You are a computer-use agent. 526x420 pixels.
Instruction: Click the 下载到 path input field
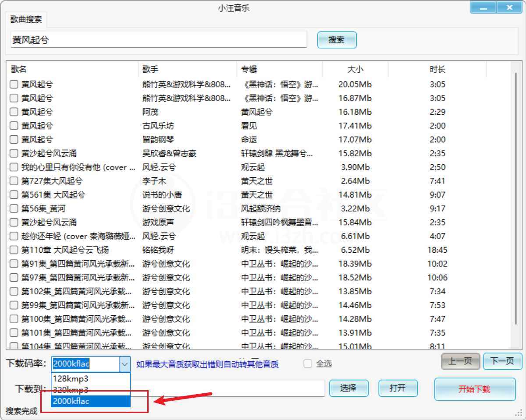click(x=228, y=388)
